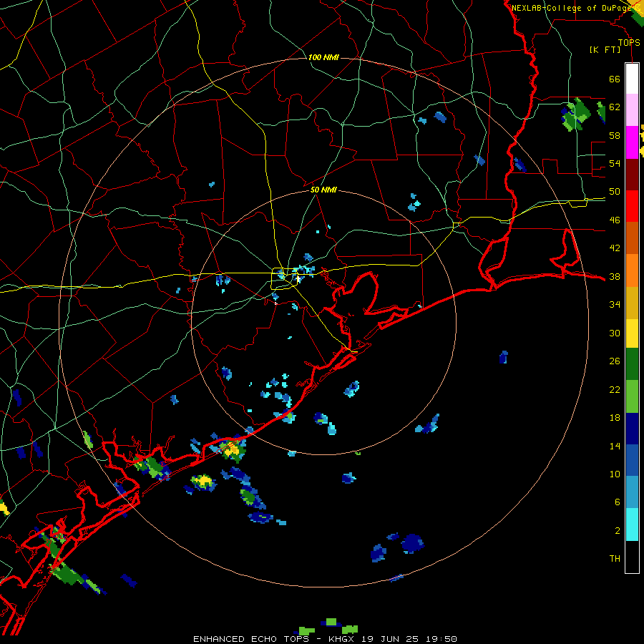Click the [K FT] units label

[x=605, y=49]
